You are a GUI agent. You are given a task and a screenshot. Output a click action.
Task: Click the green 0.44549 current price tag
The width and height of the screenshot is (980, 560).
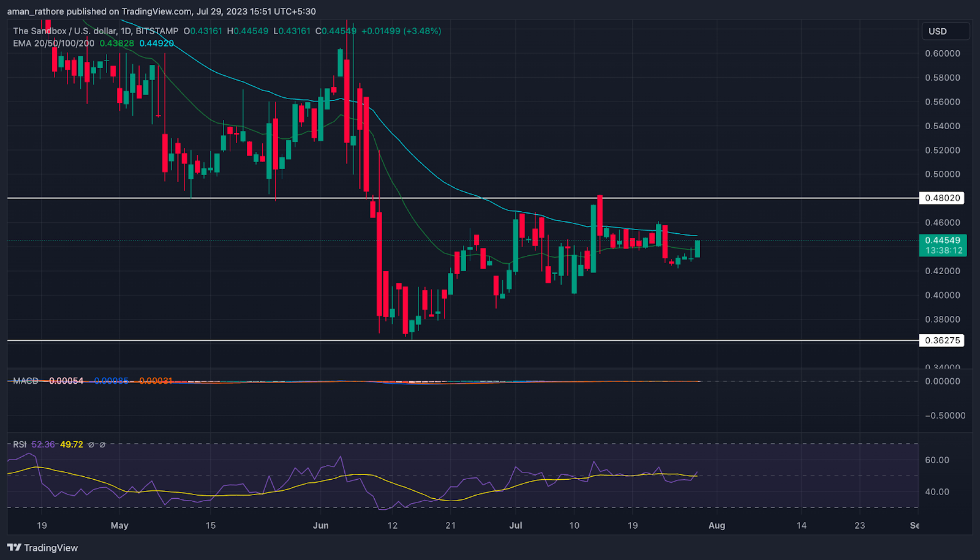(x=943, y=241)
